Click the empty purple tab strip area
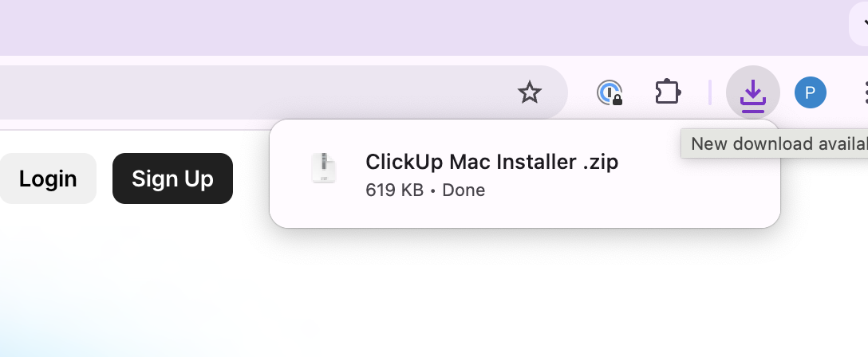 (x=399, y=27)
